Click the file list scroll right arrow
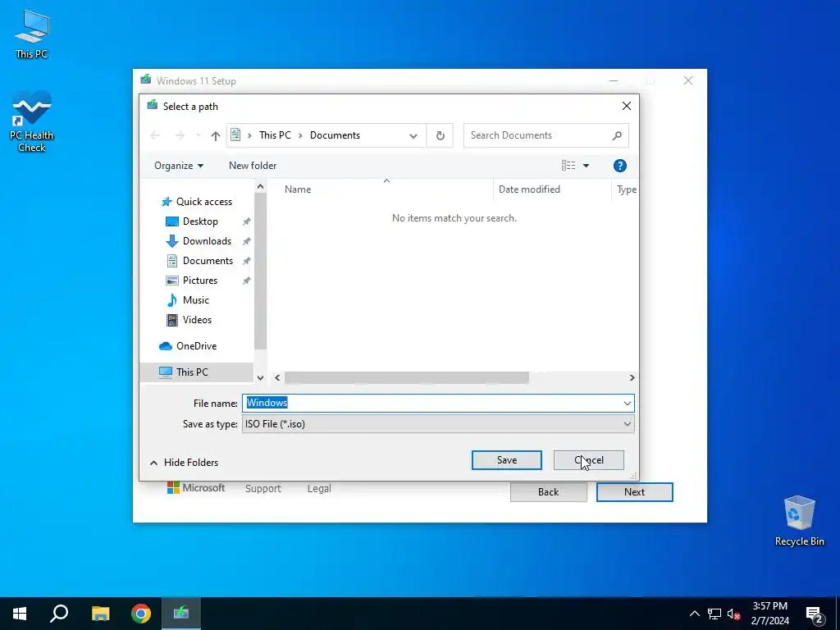This screenshot has height=630, width=840. coord(632,377)
